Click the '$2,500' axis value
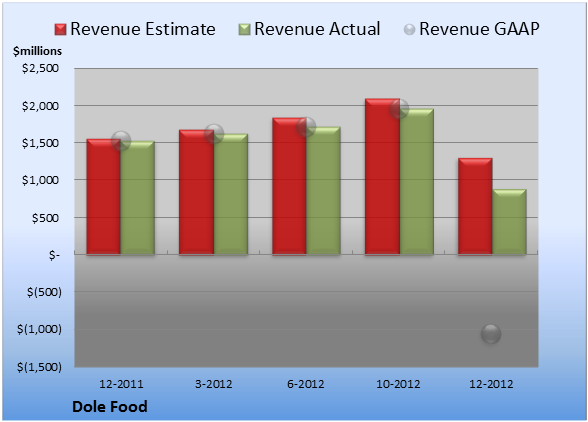588x422 pixels. click(x=40, y=68)
